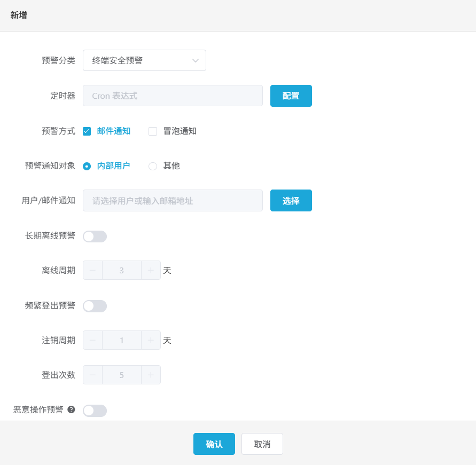
Task: Click the 用户/邮件通知 input field
Action: pyautogui.click(x=172, y=200)
